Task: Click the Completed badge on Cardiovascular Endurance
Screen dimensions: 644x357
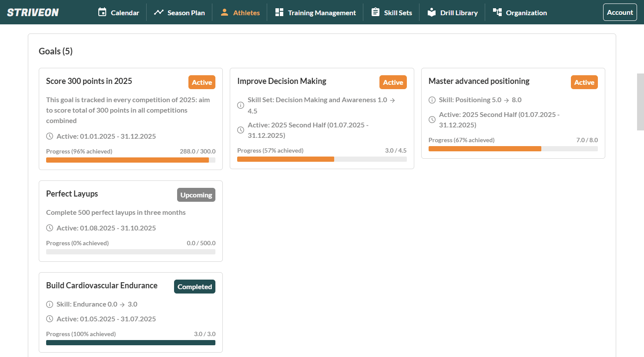Action: pyautogui.click(x=195, y=287)
